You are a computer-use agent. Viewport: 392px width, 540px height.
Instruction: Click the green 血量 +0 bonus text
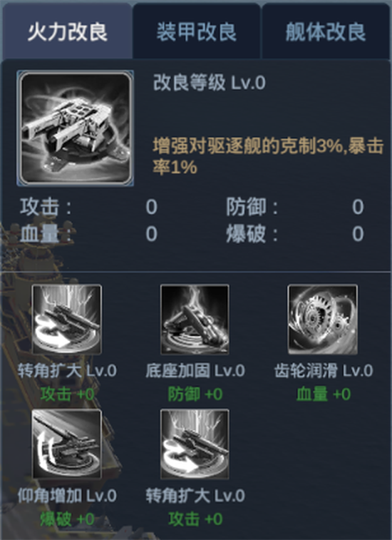click(324, 394)
